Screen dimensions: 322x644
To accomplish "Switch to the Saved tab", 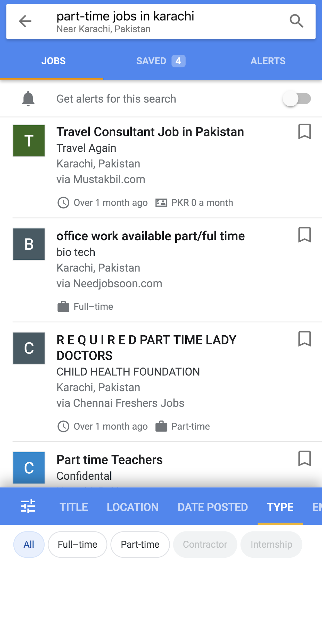I will click(x=160, y=61).
